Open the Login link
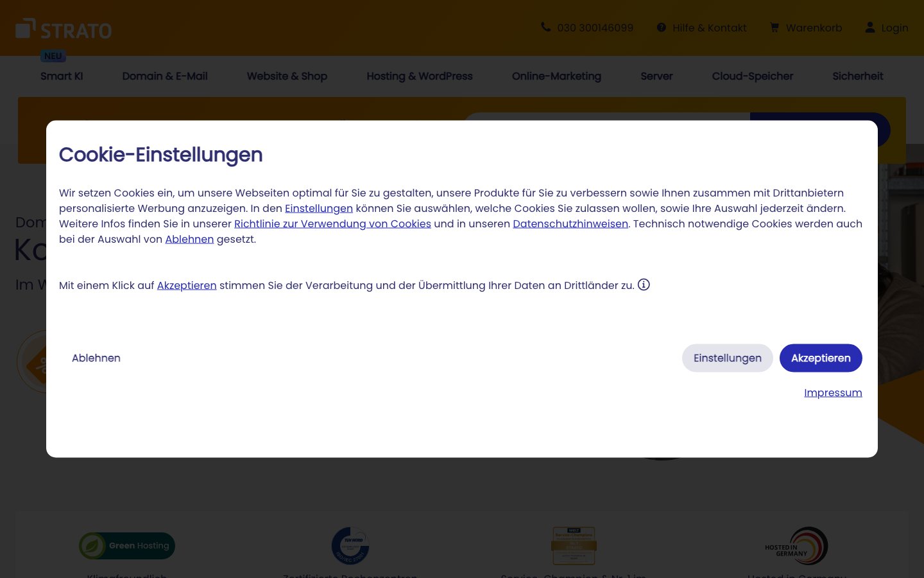924x578 pixels. tap(894, 28)
